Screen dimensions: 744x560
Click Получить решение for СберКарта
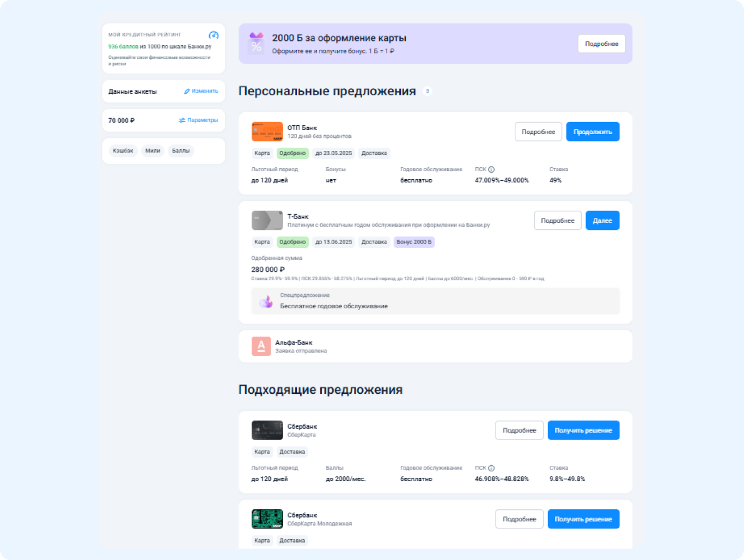[x=583, y=430]
